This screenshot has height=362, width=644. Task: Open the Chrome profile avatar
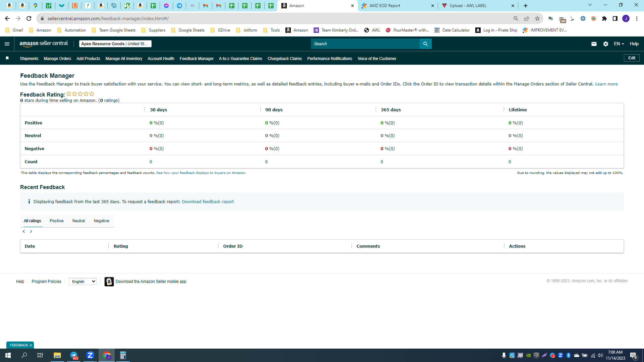click(x=626, y=18)
